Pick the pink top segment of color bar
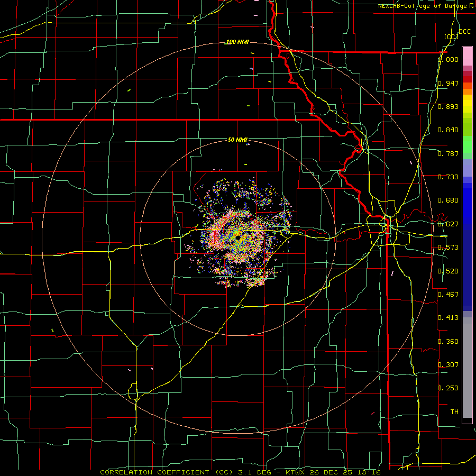 pyautogui.click(x=467, y=56)
